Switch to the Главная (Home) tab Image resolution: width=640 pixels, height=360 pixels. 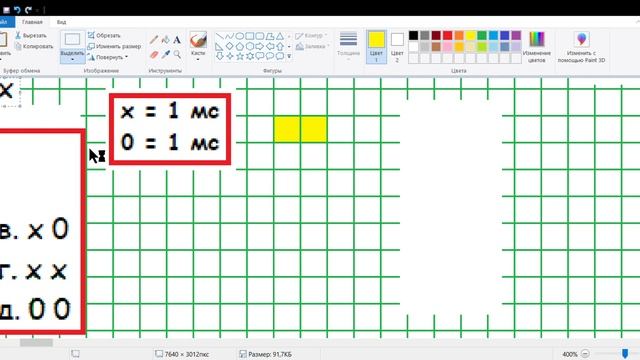[32, 22]
